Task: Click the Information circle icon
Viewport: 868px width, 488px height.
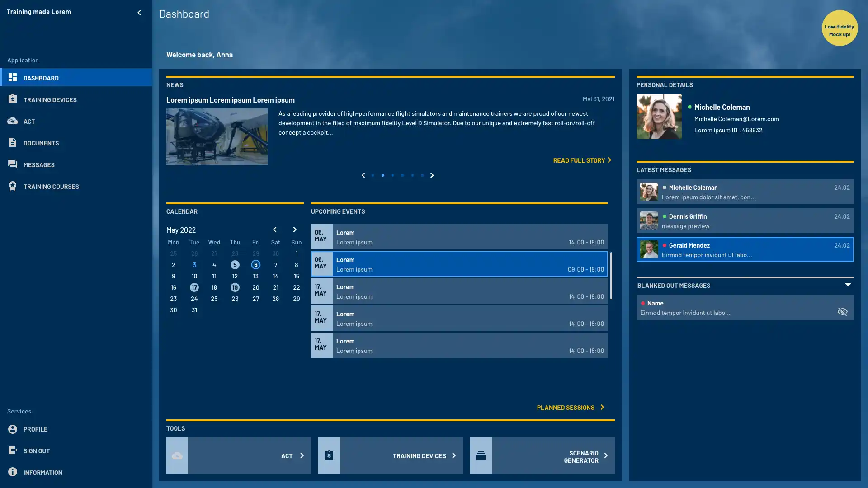Action: (13, 472)
